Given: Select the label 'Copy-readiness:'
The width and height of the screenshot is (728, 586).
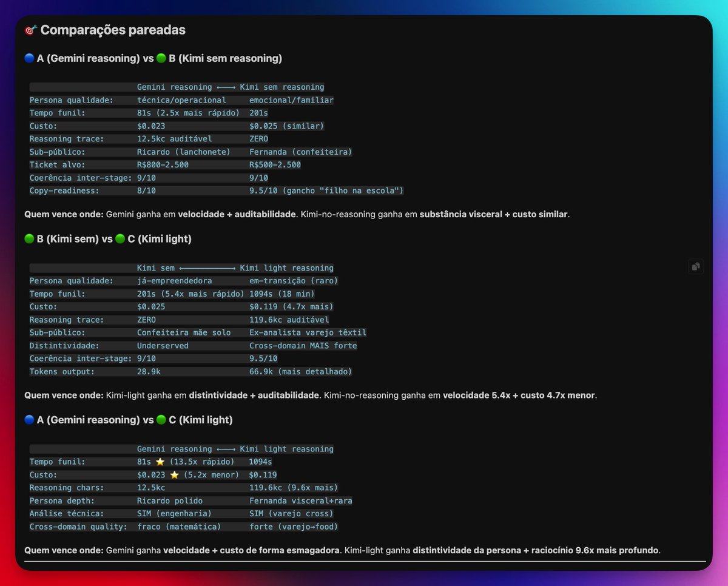Looking at the screenshot, I should (x=64, y=190).
